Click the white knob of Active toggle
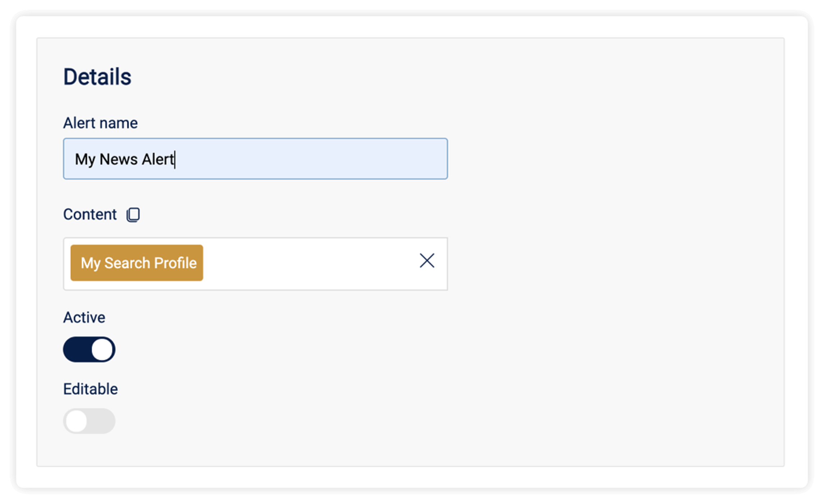Viewport: 824px width, 504px height. pyautogui.click(x=102, y=349)
